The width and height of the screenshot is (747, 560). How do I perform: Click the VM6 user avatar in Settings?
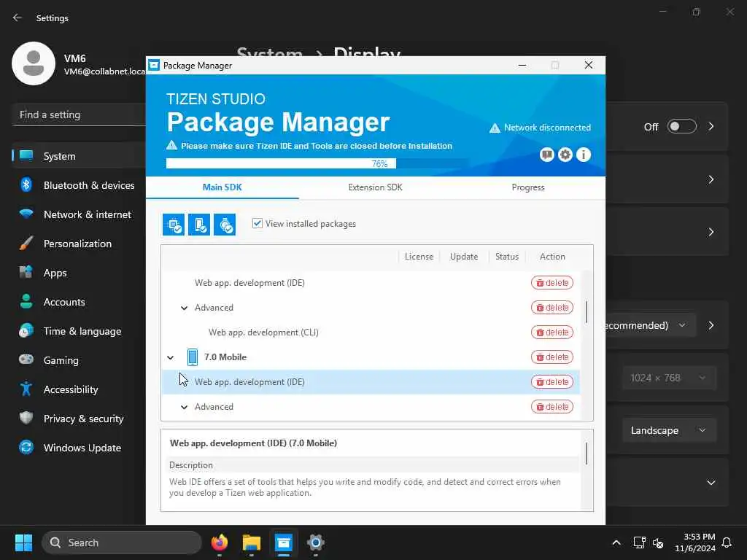pyautogui.click(x=34, y=64)
